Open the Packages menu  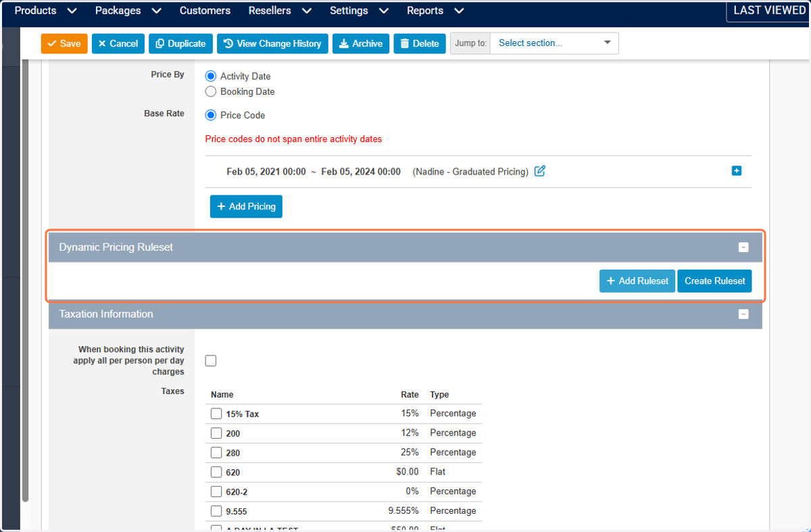tap(128, 11)
